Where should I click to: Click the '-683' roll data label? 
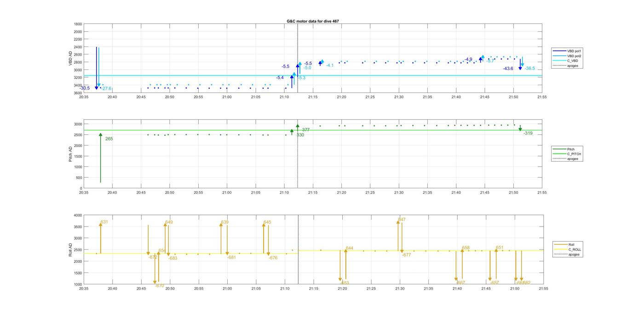click(172, 258)
